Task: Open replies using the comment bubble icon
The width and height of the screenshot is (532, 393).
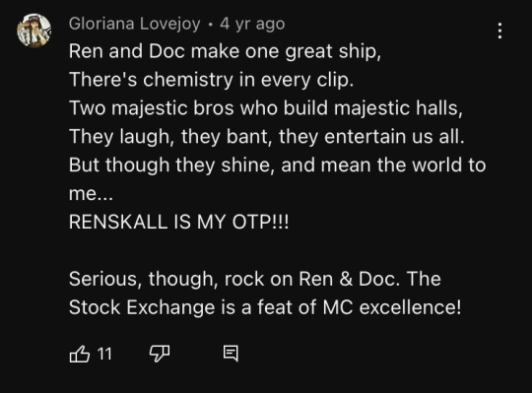Action: tap(231, 354)
